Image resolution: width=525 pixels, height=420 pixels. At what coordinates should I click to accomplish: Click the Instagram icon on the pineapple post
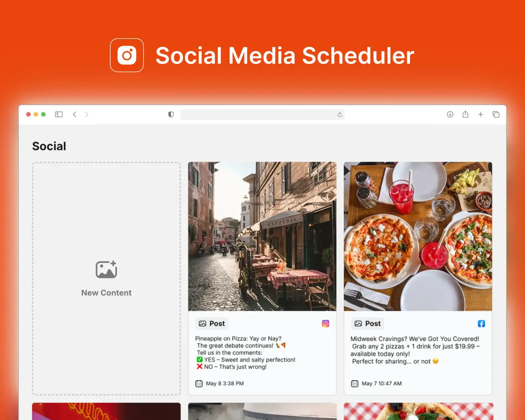pyautogui.click(x=325, y=324)
